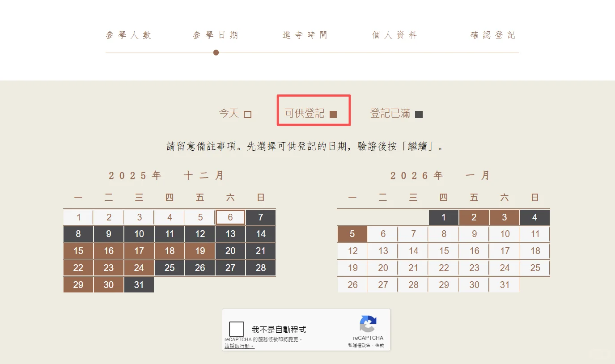Open the 進寺時間 step
This screenshot has width=615, height=364.
pyautogui.click(x=305, y=34)
